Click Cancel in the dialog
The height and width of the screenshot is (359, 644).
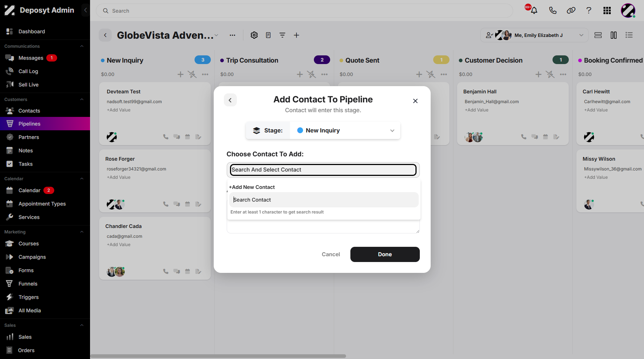point(331,254)
